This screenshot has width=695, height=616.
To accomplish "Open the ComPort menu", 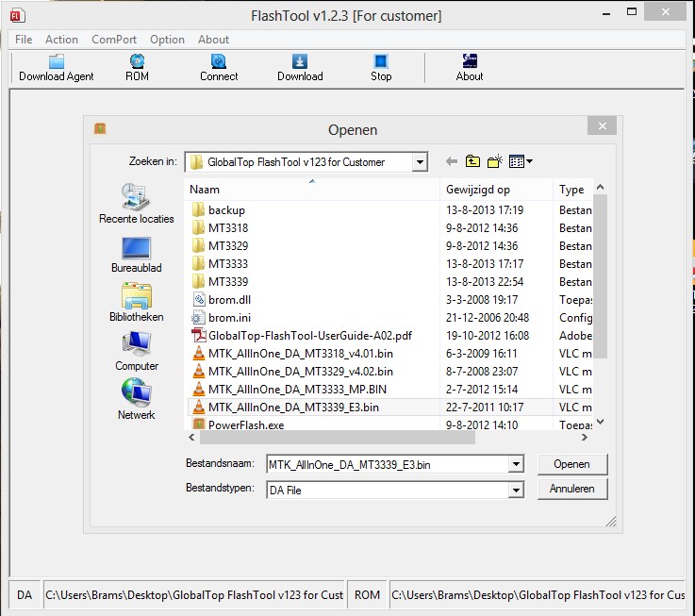I will coord(114,40).
